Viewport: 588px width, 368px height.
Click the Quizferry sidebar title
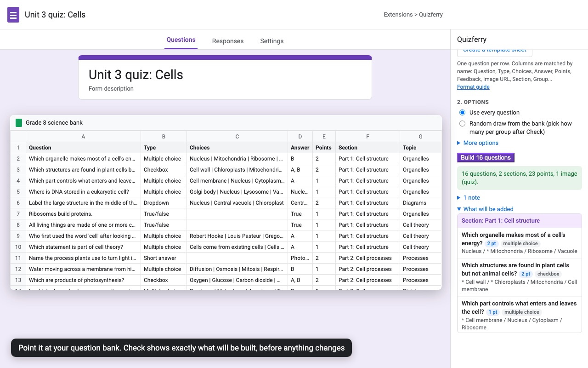tap(472, 40)
